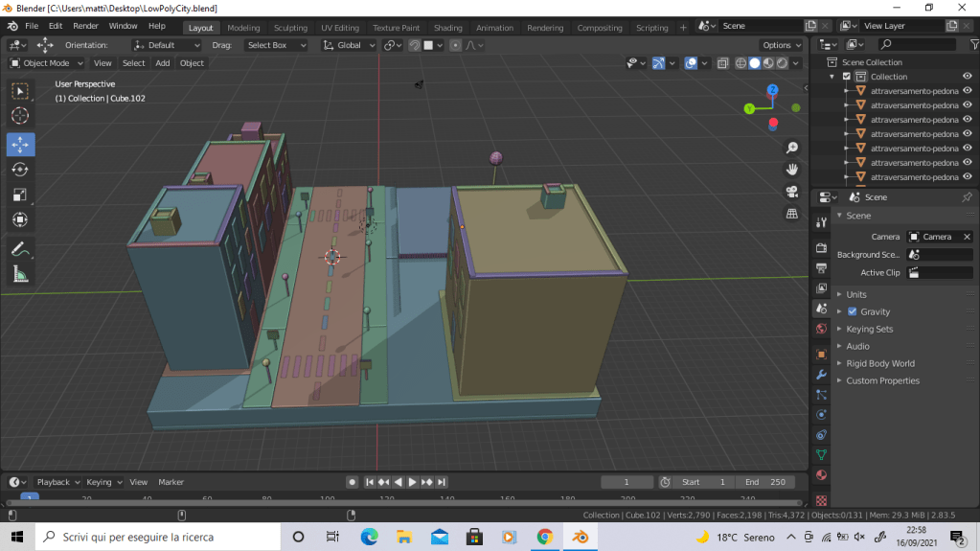The width and height of the screenshot is (980, 551).
Task: Choose the Annotate pencil tool
Action: pyautogui.click(x=20, y=248)
